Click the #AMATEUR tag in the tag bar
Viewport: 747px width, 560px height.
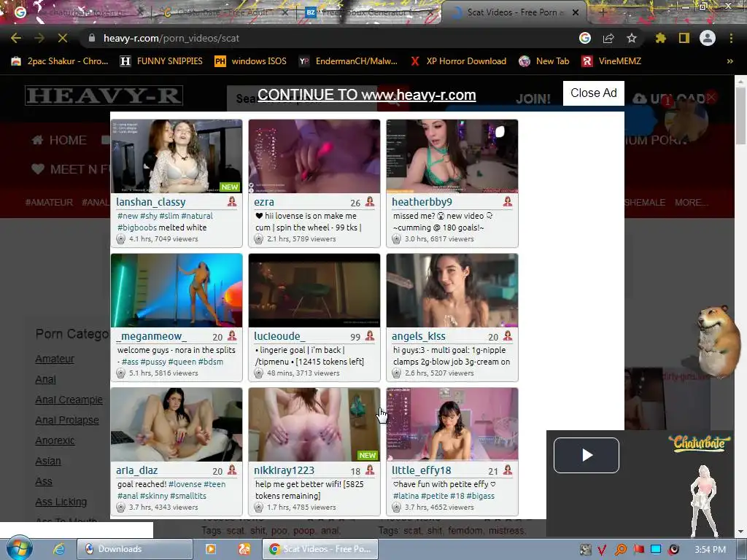coord(49,203)
